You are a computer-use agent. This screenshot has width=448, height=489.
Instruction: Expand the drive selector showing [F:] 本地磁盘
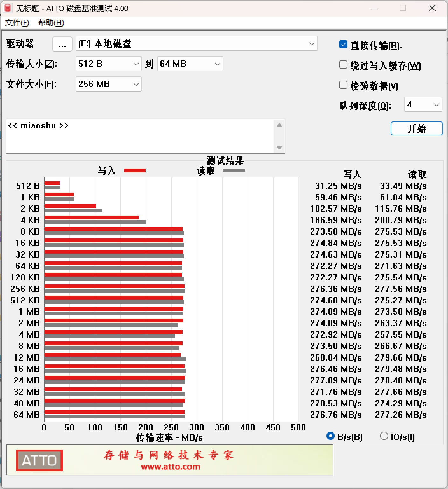tap(196, 44)
